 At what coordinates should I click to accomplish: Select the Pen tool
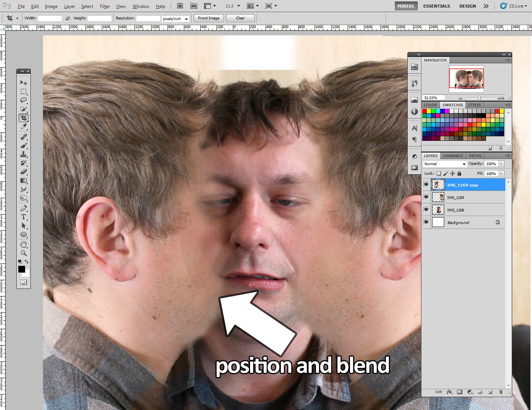24,208
